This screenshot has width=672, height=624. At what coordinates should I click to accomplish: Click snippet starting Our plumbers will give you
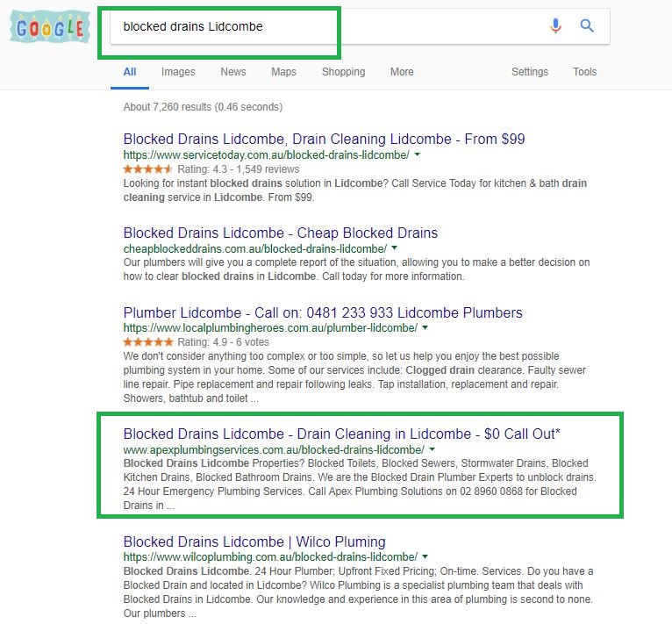click(356, 269)
